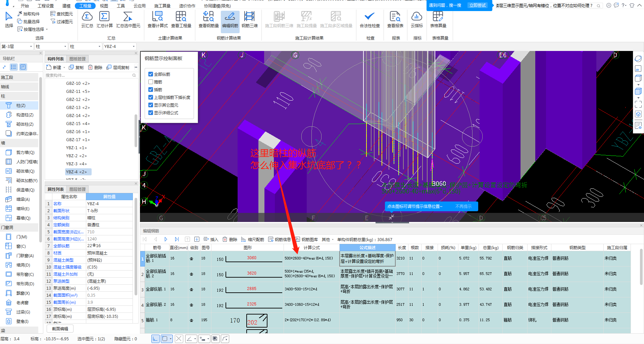
Task: Open the angle snap dropdown in status bar
Action: tap(195, 339)
